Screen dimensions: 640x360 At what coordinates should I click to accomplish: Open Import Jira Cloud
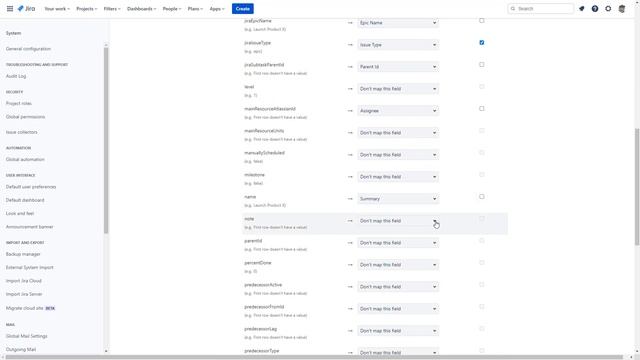click(x=24, y=281)
